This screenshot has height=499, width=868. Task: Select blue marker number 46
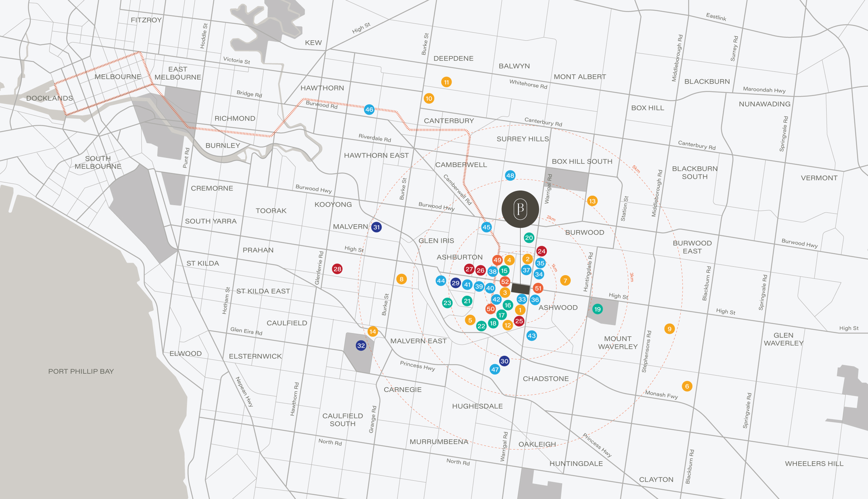pos(369,110)
